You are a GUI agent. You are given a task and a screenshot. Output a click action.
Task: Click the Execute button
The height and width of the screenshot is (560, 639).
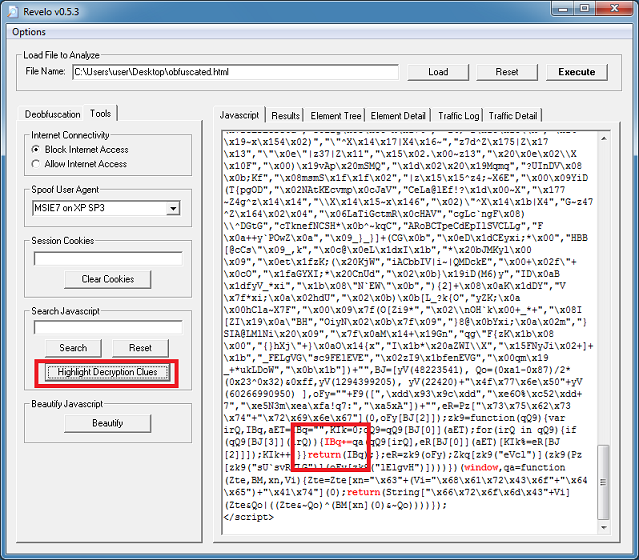(577, 72)
